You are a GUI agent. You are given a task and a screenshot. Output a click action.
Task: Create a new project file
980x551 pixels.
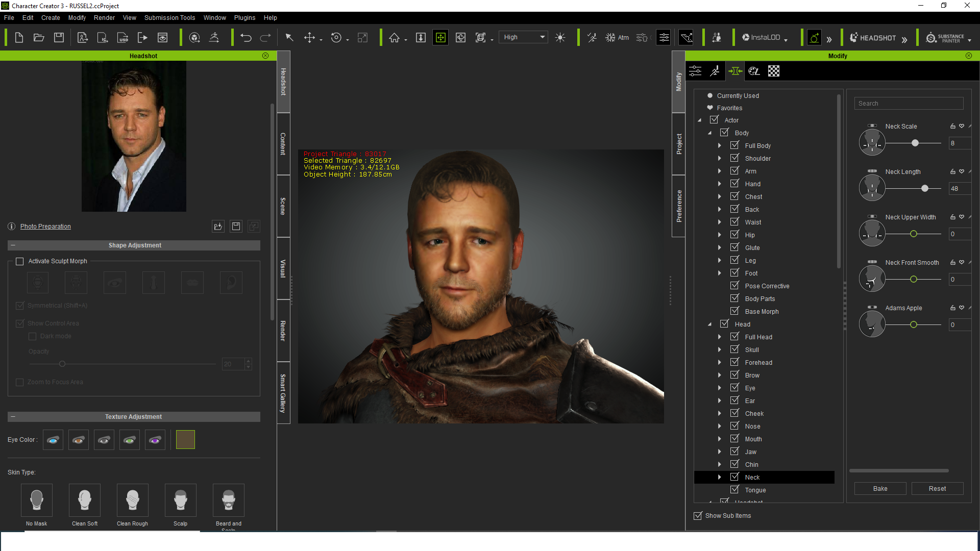pos(19,37)
